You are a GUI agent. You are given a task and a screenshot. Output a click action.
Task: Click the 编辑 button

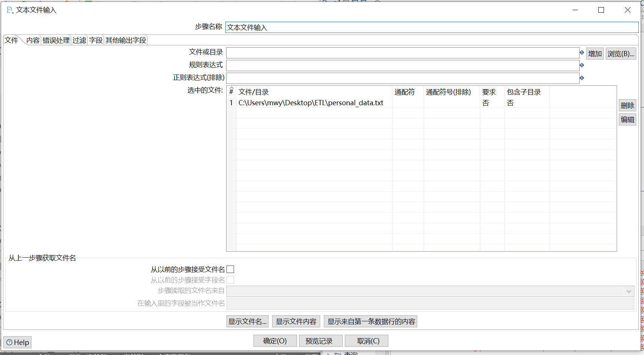click(628, 119)
